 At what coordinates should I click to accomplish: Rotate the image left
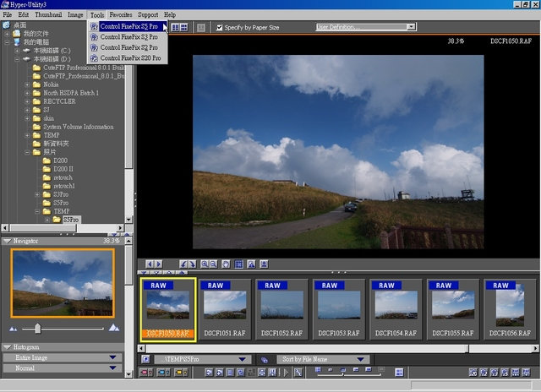pyautogui.click(x=183, y=264)
